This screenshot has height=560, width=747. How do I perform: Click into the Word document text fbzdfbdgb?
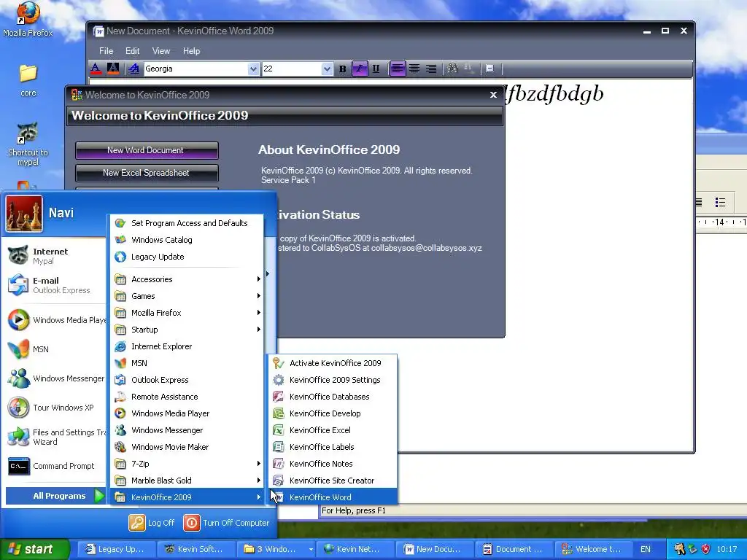pyautogui.click(x=554, y=93)
